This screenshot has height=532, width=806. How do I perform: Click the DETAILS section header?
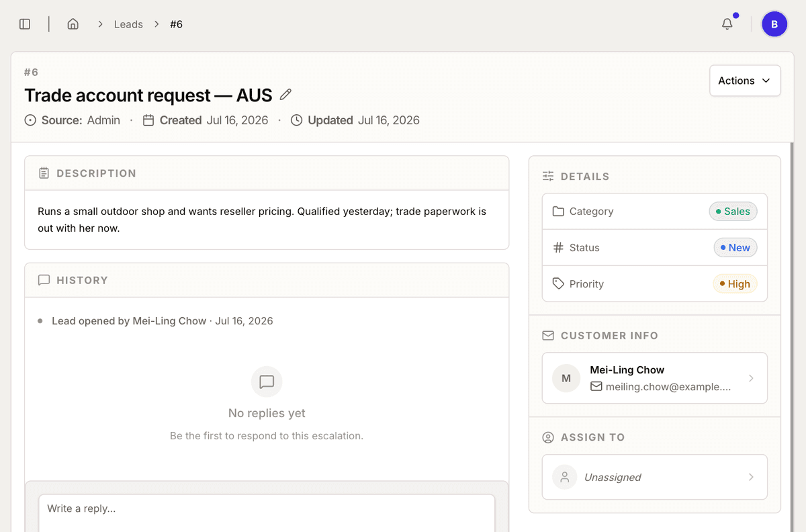[585, 177]
